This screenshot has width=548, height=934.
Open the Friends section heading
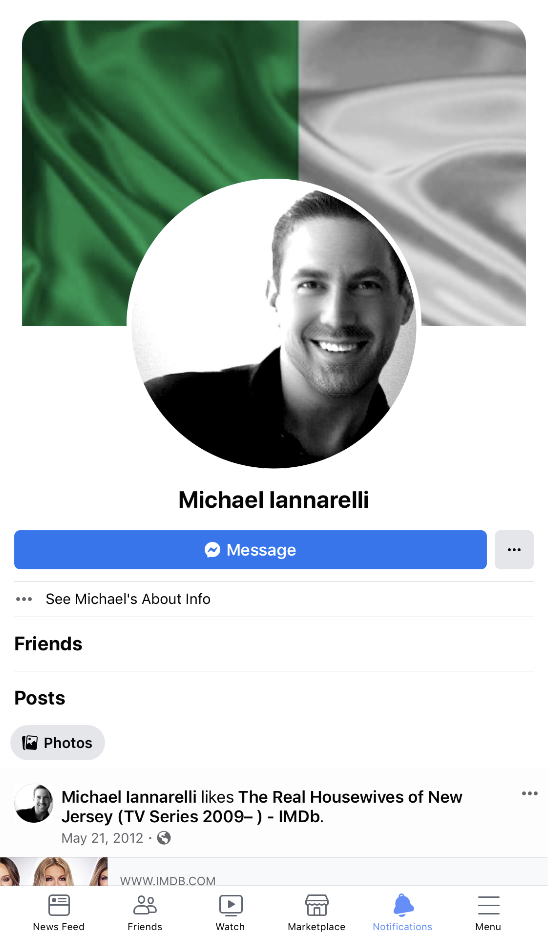48,644
